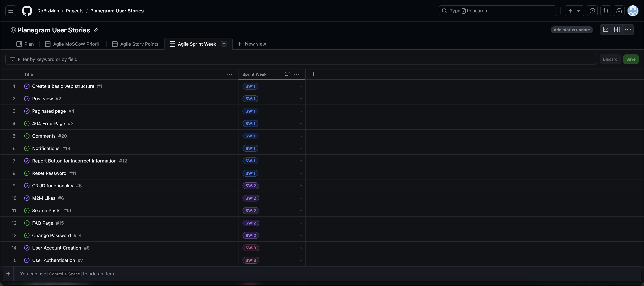Expand Sprint Week dropdown for Post view

tap(301, 99)
